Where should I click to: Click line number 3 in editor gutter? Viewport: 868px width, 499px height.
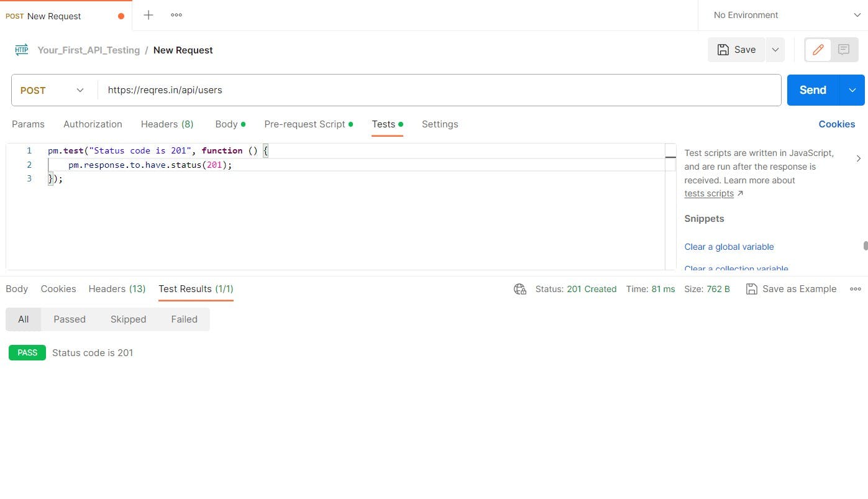(29, 179)
